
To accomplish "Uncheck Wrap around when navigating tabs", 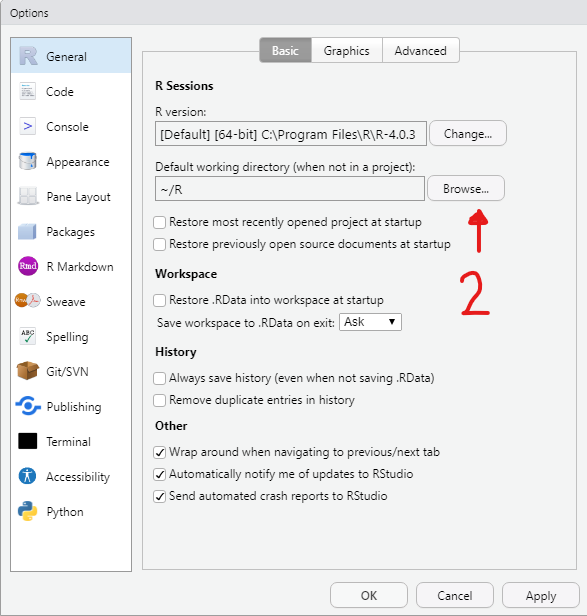I will 160,453.
